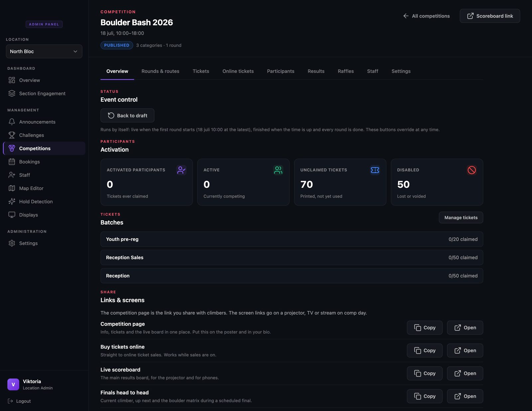
Task: Click the Hold Detection sparkle icon
Action: tap(12, 202)
